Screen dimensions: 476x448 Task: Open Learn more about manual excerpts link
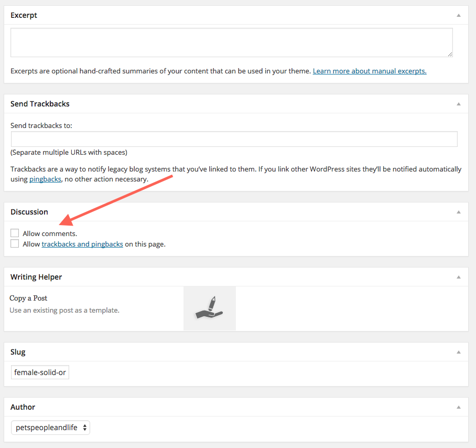[x=370, y=71]
